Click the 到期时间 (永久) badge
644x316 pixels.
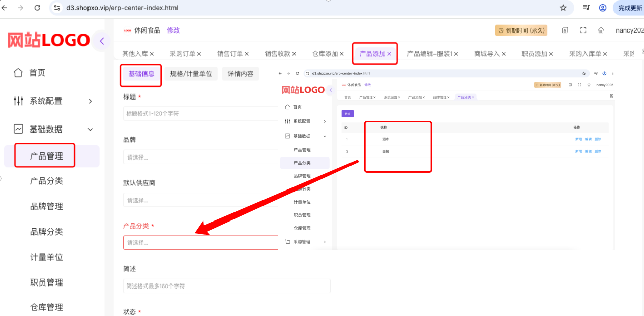click(x=521, y=30)
